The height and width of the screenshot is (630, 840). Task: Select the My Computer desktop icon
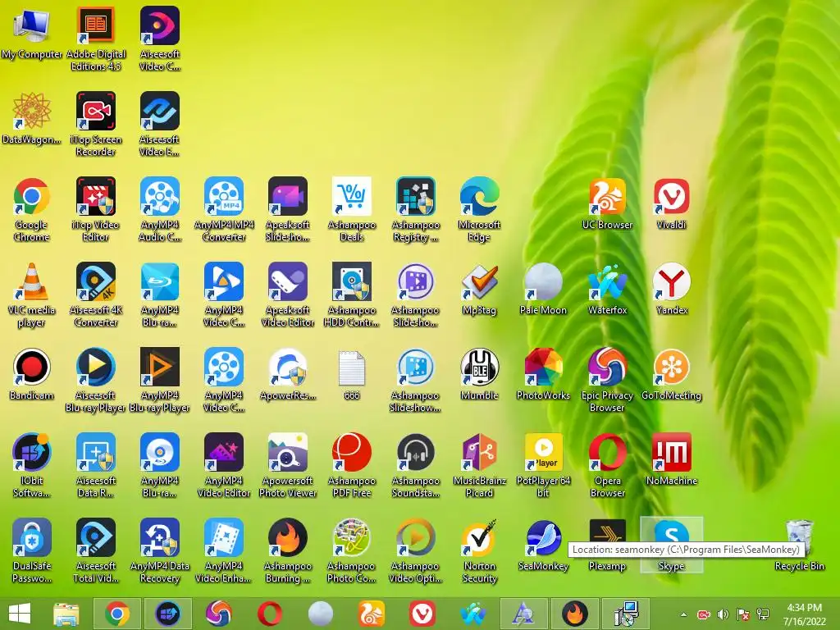click(x=32, y=34)
